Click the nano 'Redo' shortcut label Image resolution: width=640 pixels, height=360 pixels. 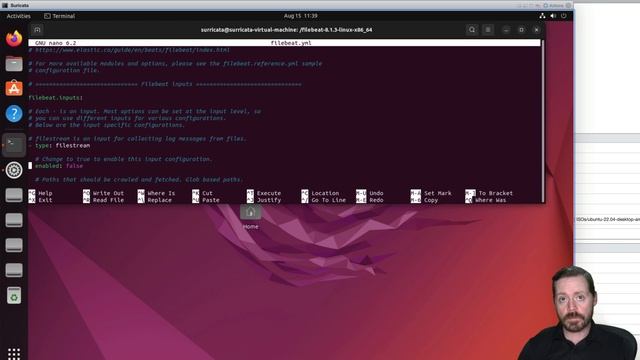click(x=376, y=200)
